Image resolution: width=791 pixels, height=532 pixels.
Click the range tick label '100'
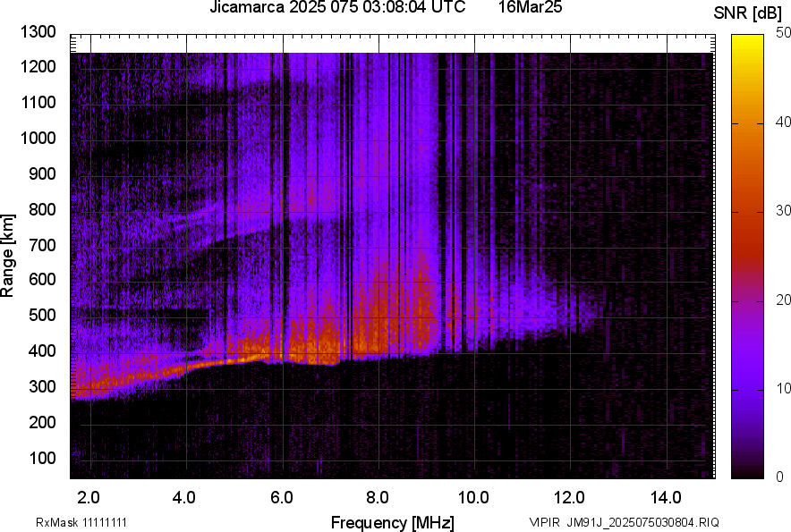pos(42,459)
